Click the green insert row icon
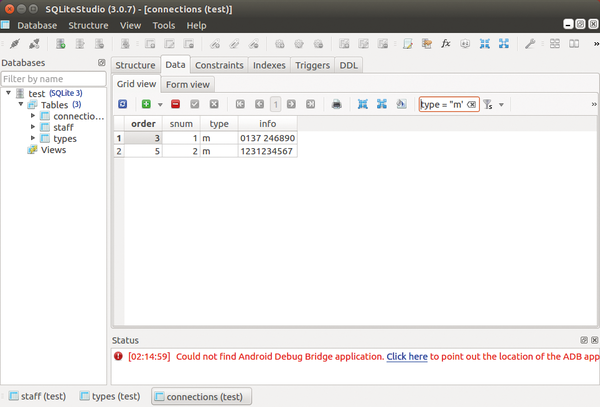600x407 pixels. pos(146,104)
